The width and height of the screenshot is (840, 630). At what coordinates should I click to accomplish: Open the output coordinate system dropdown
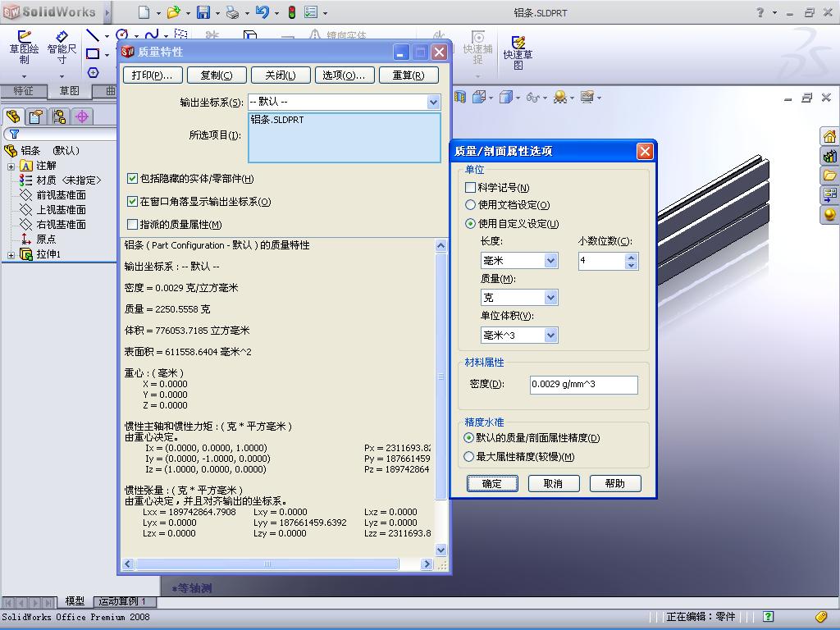433,102
